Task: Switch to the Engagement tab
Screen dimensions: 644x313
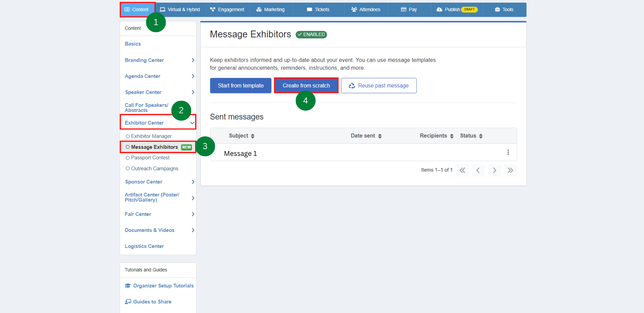Action: [x=227, y=9]
